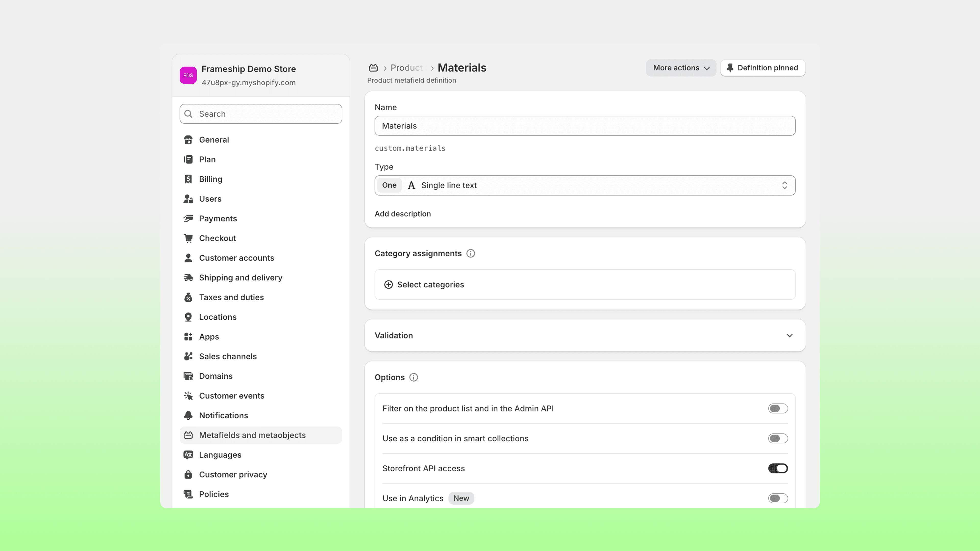Click the pin icon in Definition pinned
The height and width of the screenshot is (551, 980).
point(730,68)
